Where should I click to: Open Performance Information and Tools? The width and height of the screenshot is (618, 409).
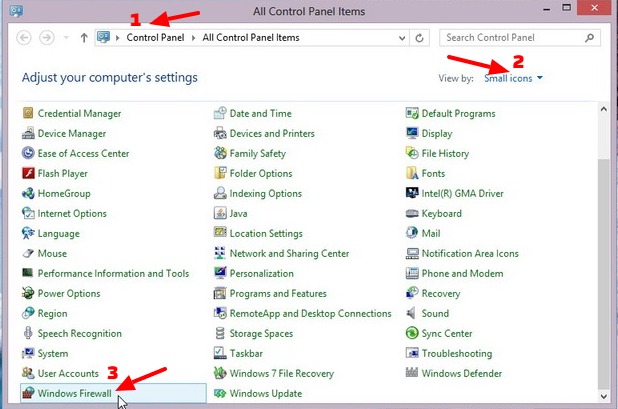coord(114,273)
